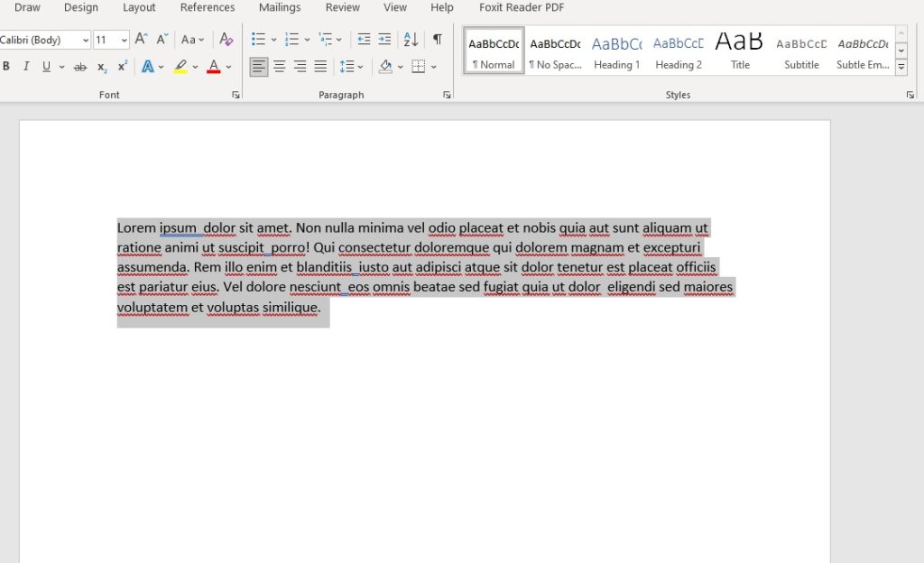Increase the indent of the paragraph
Image resolution: width=924 pixels, height=563 pixels.
point(385,40)
